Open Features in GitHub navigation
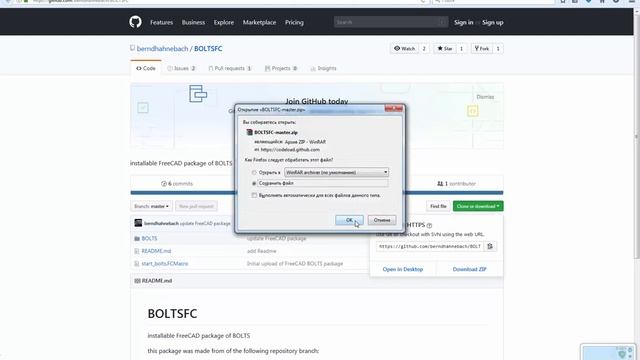The image size is (640, 360). [x=161, y=22]
